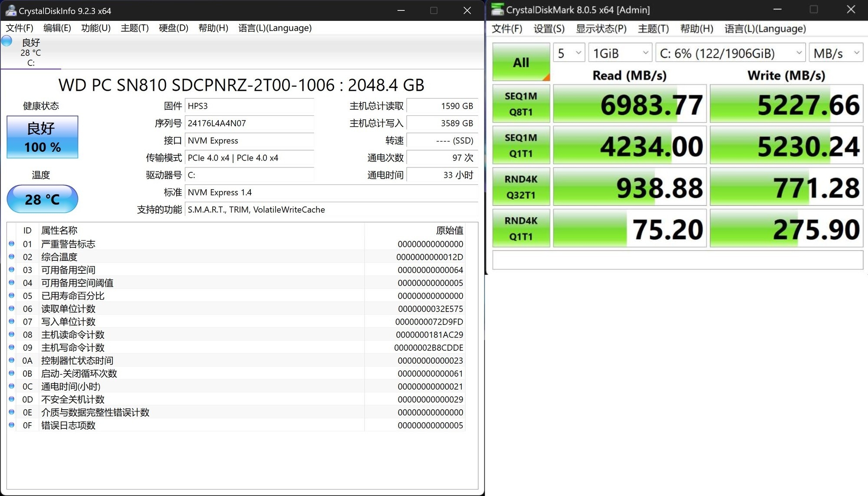Viewport: 868px width, 496px height.
Task: Click the 通电时间 value 33 小时
Action: 442,175
